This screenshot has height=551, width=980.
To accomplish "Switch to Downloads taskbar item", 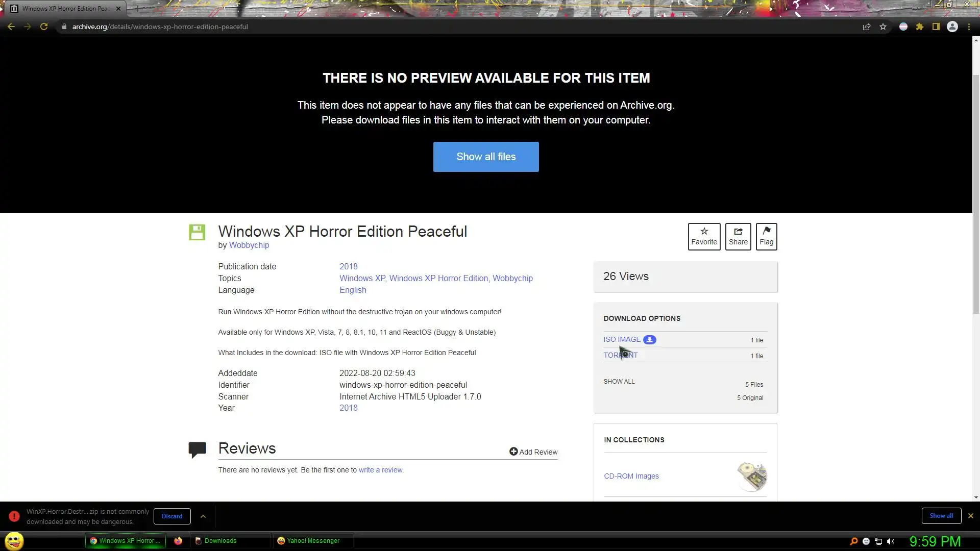I will [220, 541].
